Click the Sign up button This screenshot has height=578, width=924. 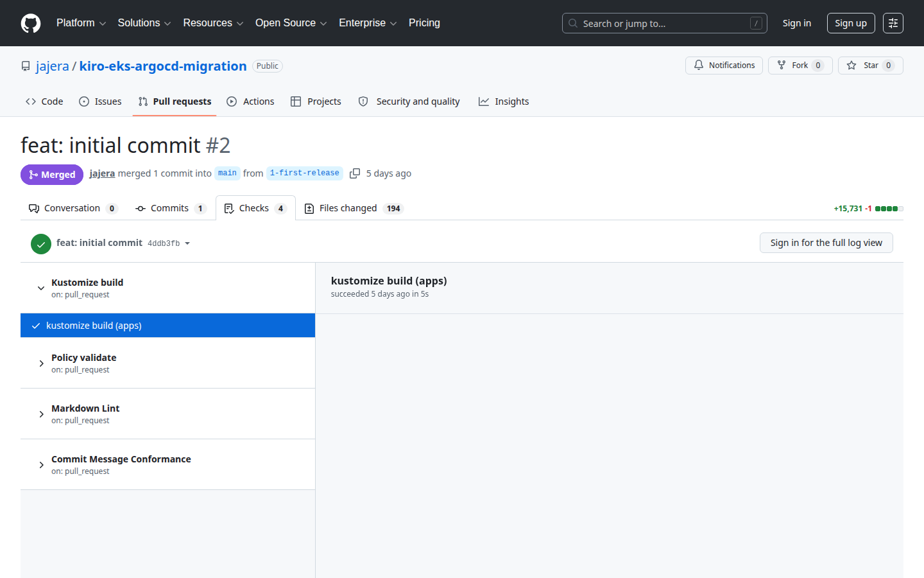(x=850, y=23)
